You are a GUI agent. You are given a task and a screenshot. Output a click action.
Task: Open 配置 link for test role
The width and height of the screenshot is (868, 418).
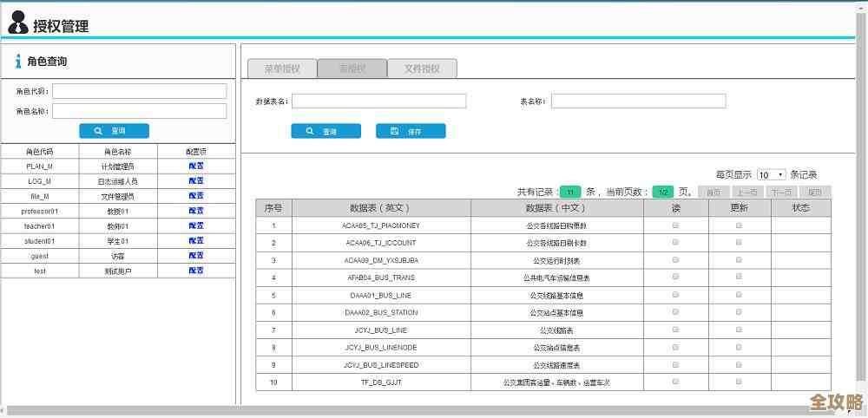[196, 271]
